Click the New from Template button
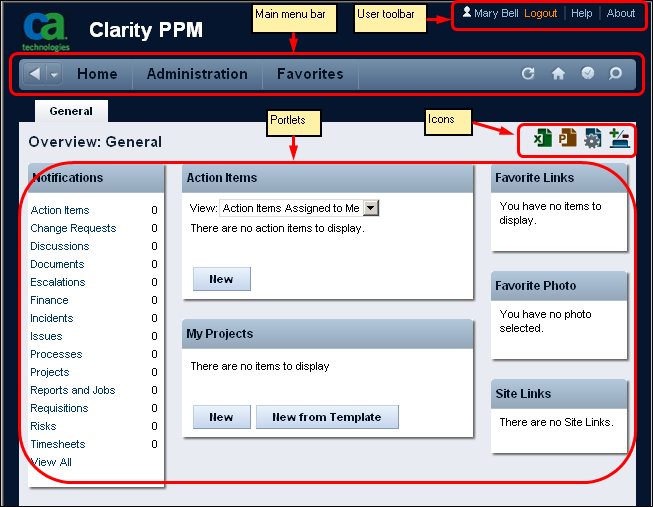The height and width of the screenshot is (507, 653). coord(327,417)
